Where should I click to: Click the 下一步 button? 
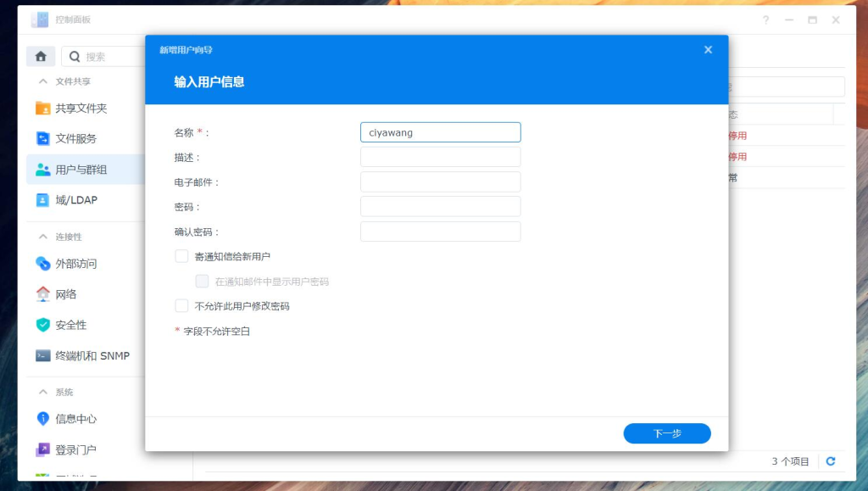coord(667,432)
